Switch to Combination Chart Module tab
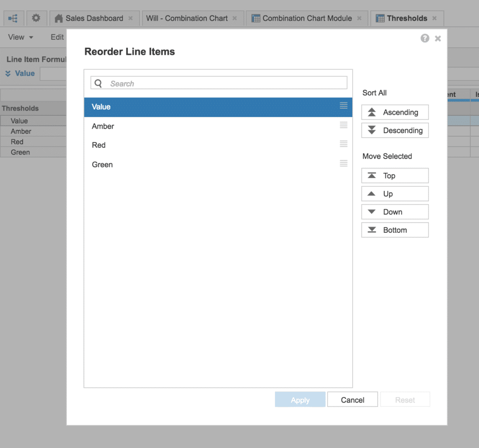The height and width of the screenshot is (448, 479). click(306, 18)
